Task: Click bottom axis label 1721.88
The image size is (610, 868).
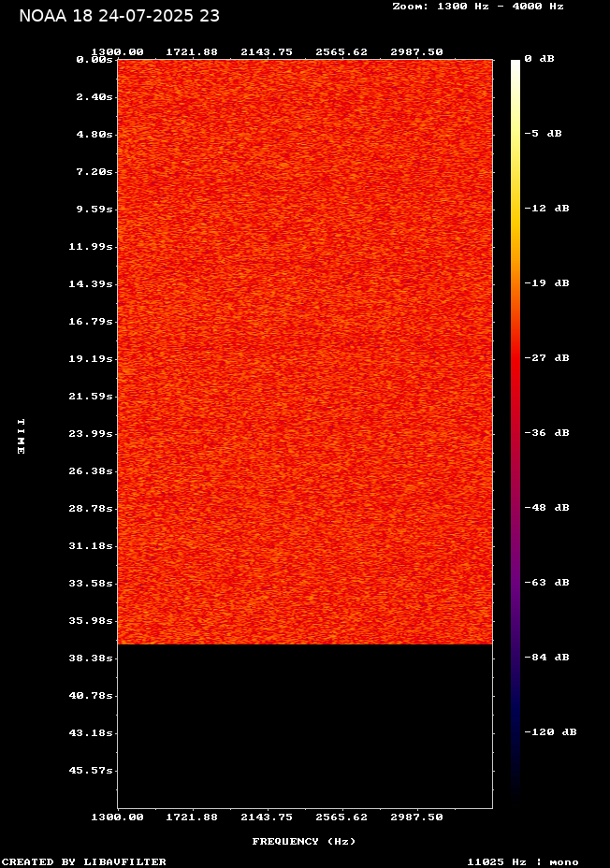Action: tap(192, 817)
